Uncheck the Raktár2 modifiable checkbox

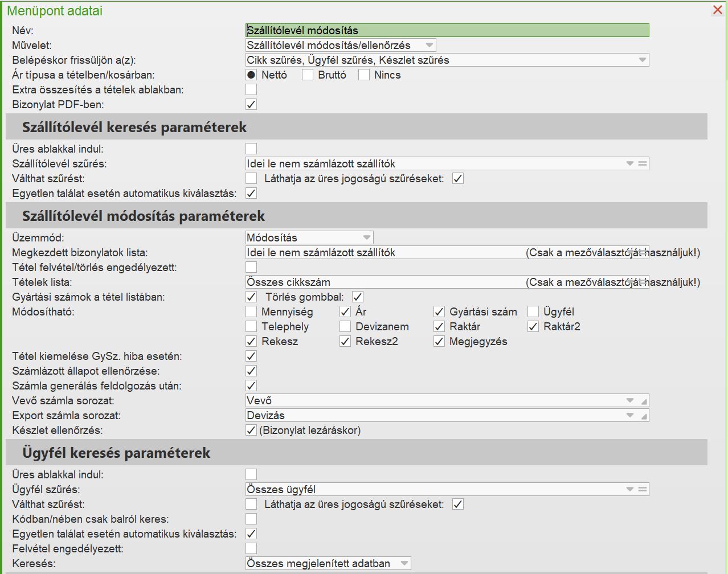(533, 326)
